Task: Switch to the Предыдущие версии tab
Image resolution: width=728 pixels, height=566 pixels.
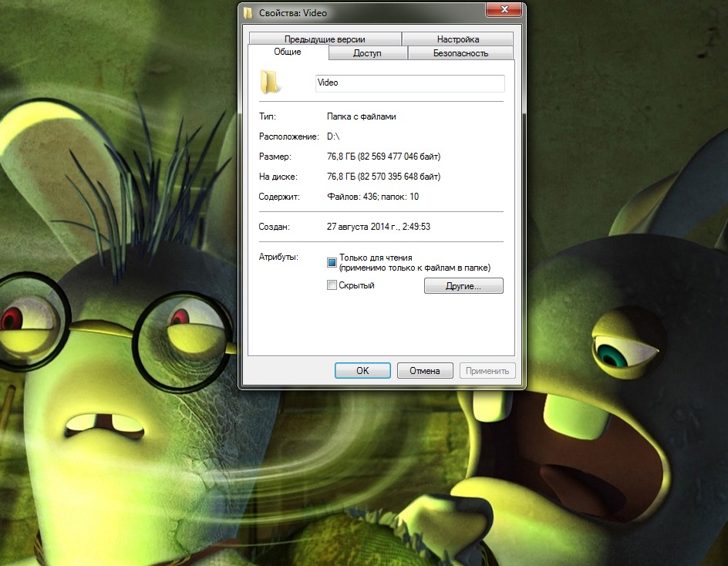Action: tap(325, 39)
